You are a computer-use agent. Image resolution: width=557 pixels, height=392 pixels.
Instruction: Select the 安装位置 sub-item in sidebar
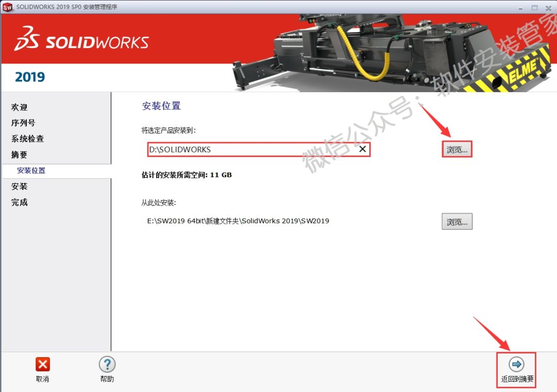pos(31,171)
